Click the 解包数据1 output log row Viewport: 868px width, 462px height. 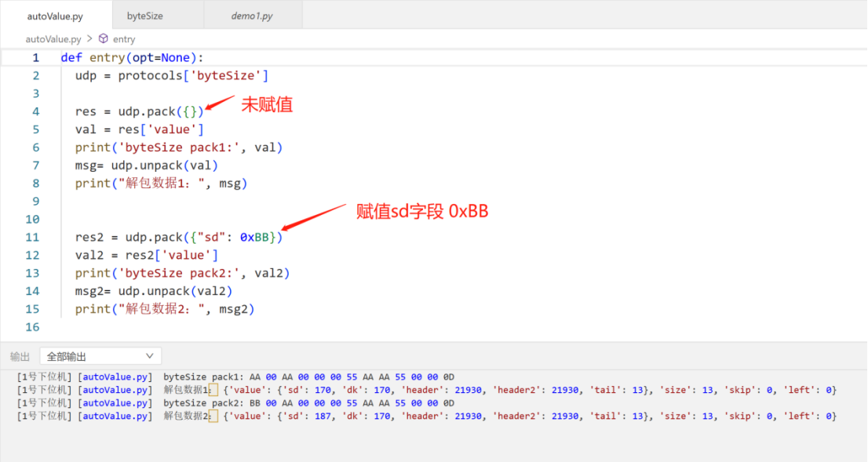click(426, 390)
